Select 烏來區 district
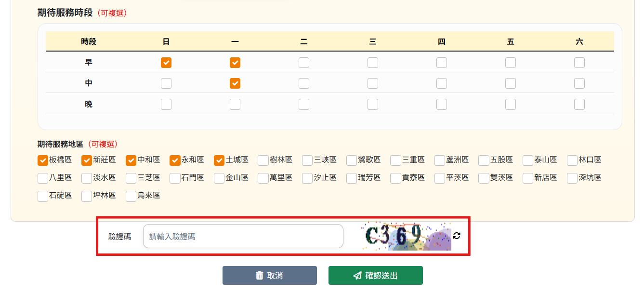This screenshot has height=292, width=644. [130, 196]
